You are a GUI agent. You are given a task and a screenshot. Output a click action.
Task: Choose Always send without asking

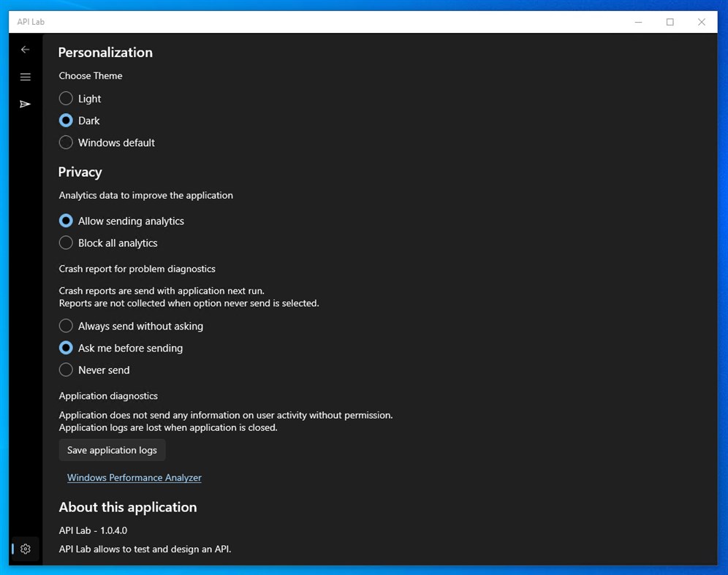65,326
